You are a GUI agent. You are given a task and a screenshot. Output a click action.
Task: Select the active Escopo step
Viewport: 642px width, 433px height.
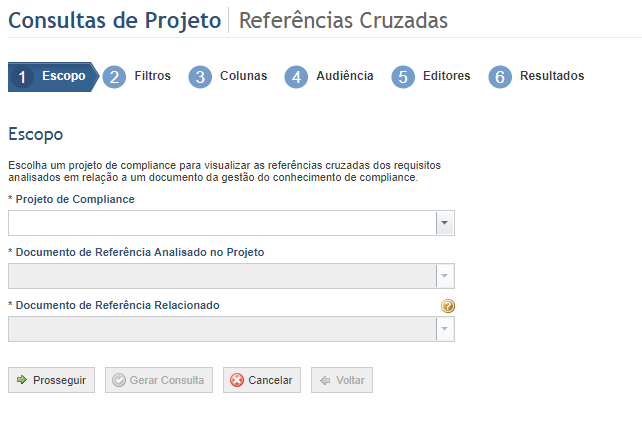53,77
